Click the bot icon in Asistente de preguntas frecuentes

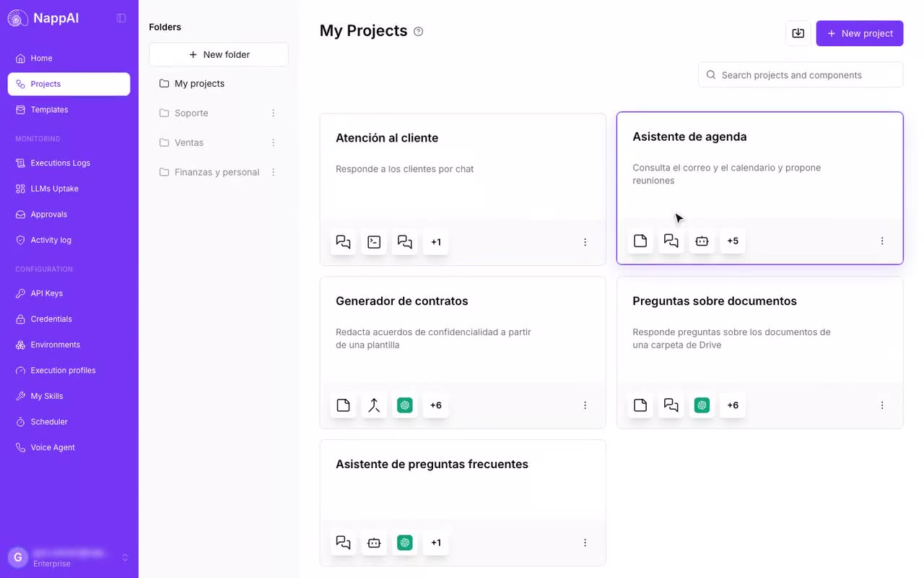374,543
